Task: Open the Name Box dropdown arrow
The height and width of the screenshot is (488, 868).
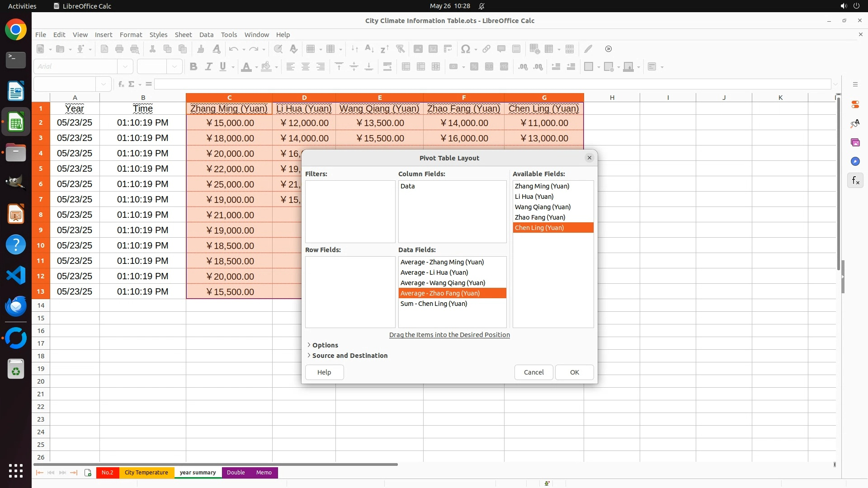Action: coord(104,84)
